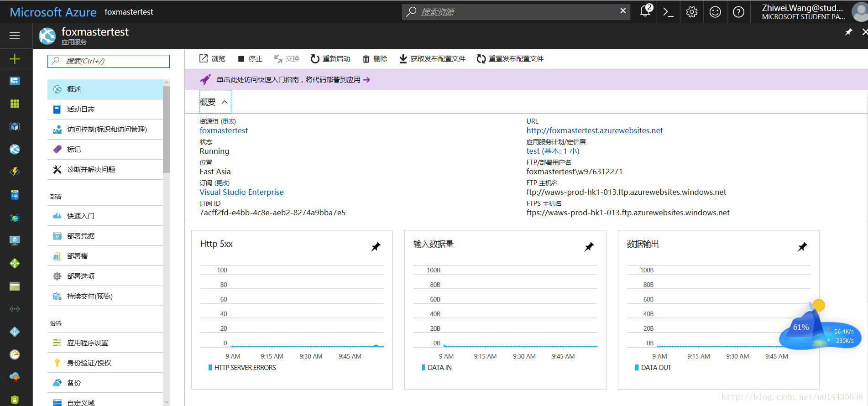The height and width of the screenshot is (406, 868).
Task: Open the Dashboard icon in left rail
Action: pyautogui.click(x=15, y=81)
